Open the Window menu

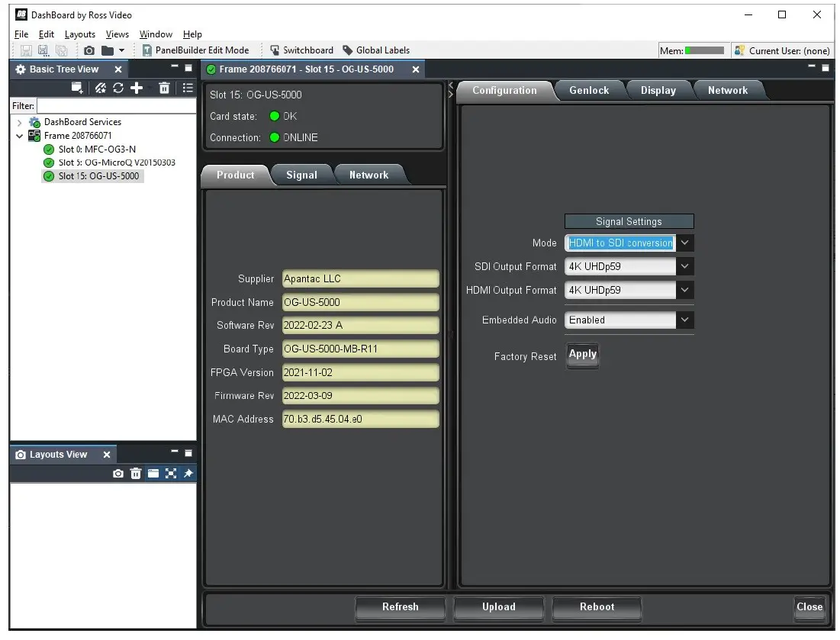pyautogui.click(x=156, y=34)
